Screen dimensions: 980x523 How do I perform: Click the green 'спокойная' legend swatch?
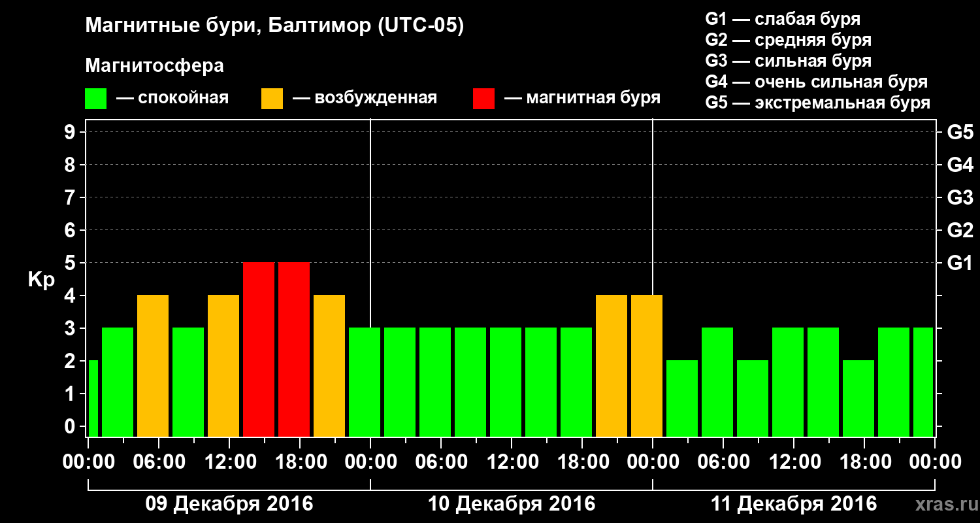(95, 99)
